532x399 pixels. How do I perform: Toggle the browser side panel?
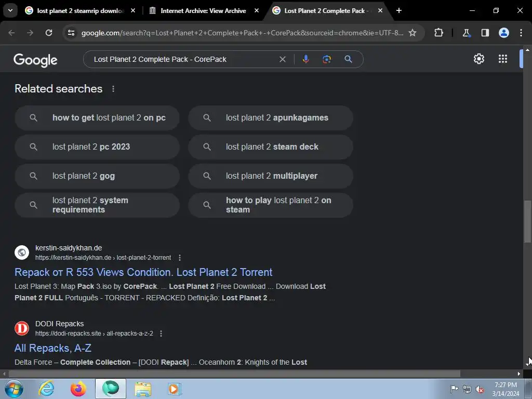point(485,33)
